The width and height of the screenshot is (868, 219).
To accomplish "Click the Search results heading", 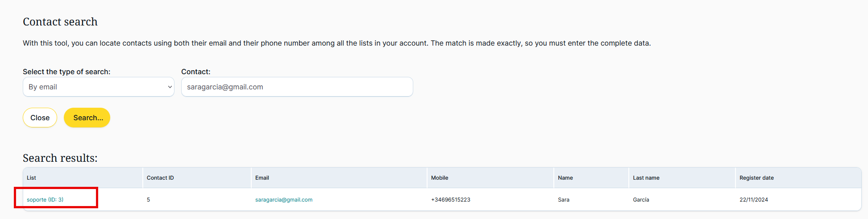I will coord(60,158).
